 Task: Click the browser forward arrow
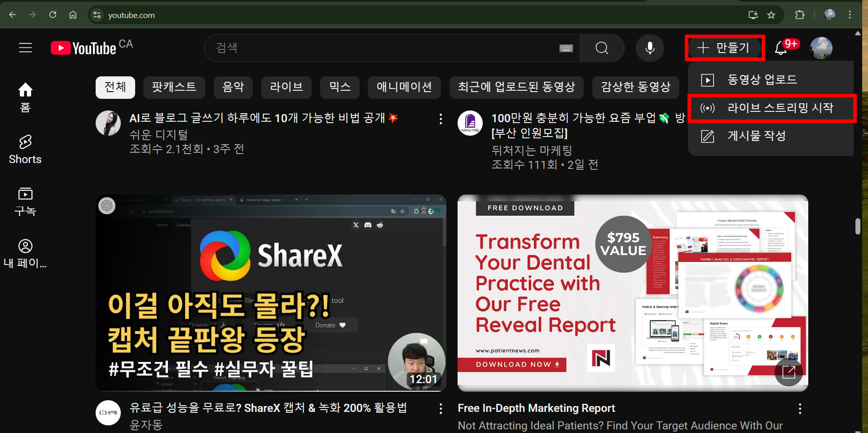[x=32, y=15]
